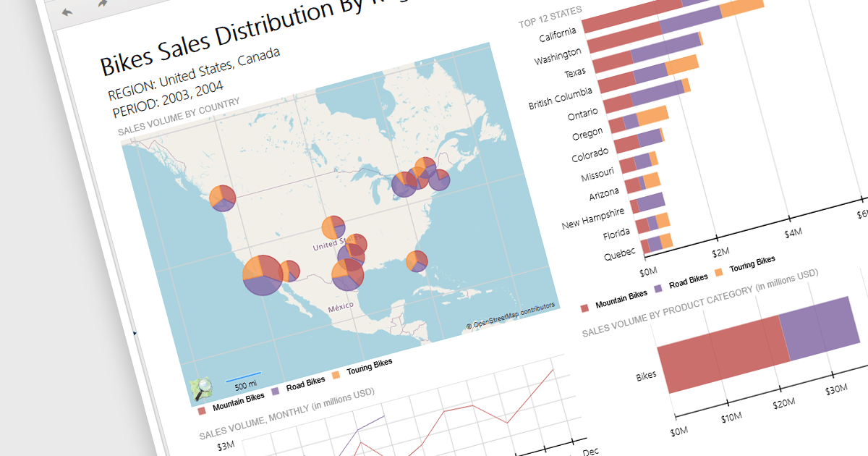The image size is (868, 456).
Task: Click the SALES VOLUME BY PRODUCT CATEGORY heading
Action: tap(700, 303)
